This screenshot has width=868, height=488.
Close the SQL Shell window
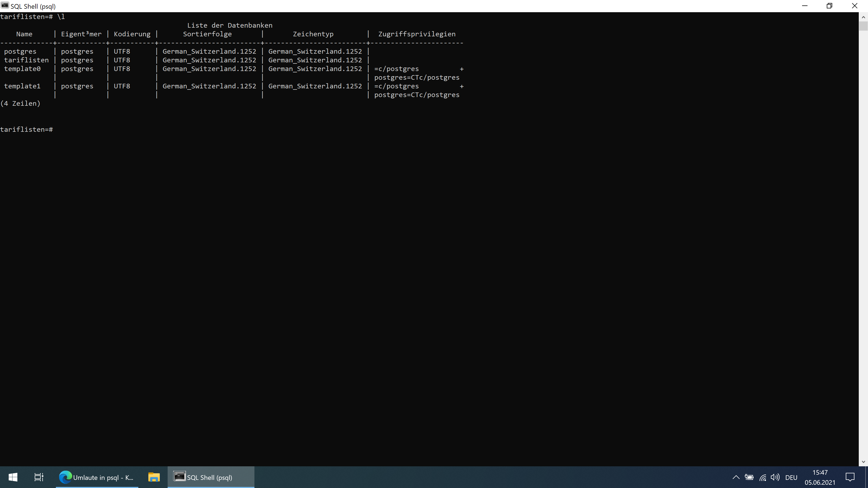coord(855,6)
